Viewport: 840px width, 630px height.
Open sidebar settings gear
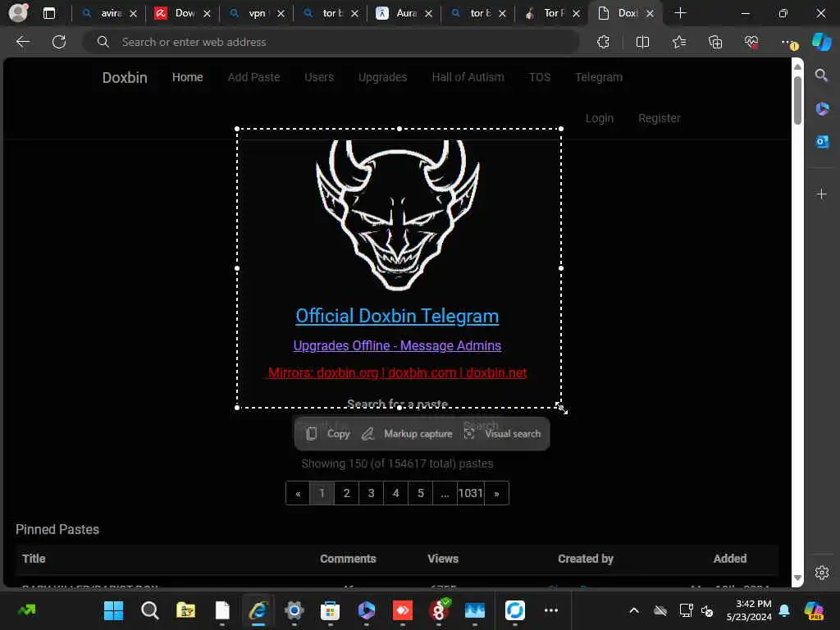coord(822,573)
